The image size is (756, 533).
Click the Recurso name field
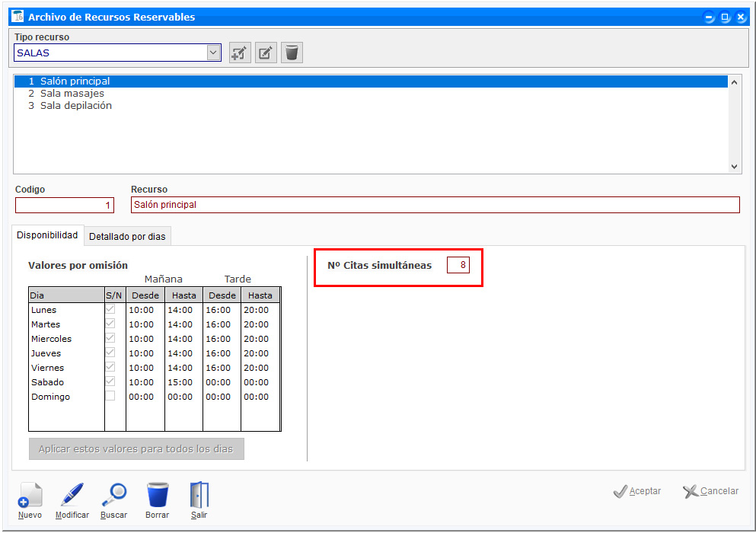click(x=435, y=205)
